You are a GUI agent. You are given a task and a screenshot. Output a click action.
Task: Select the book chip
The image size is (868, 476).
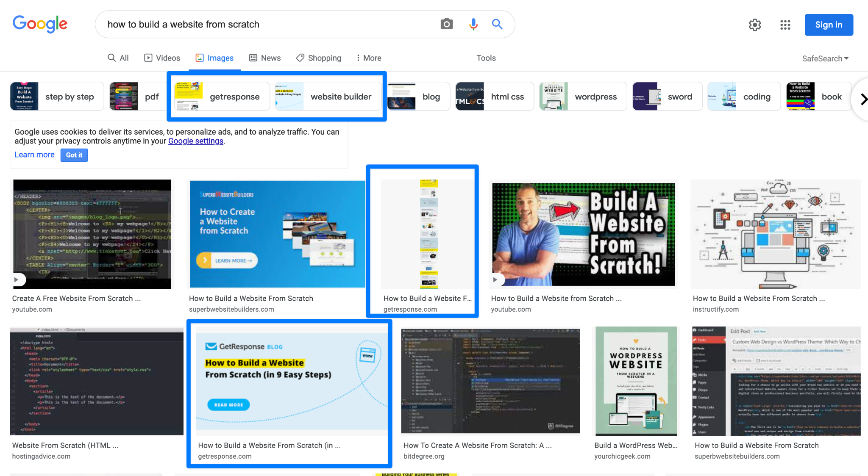(x=819, y=97)
